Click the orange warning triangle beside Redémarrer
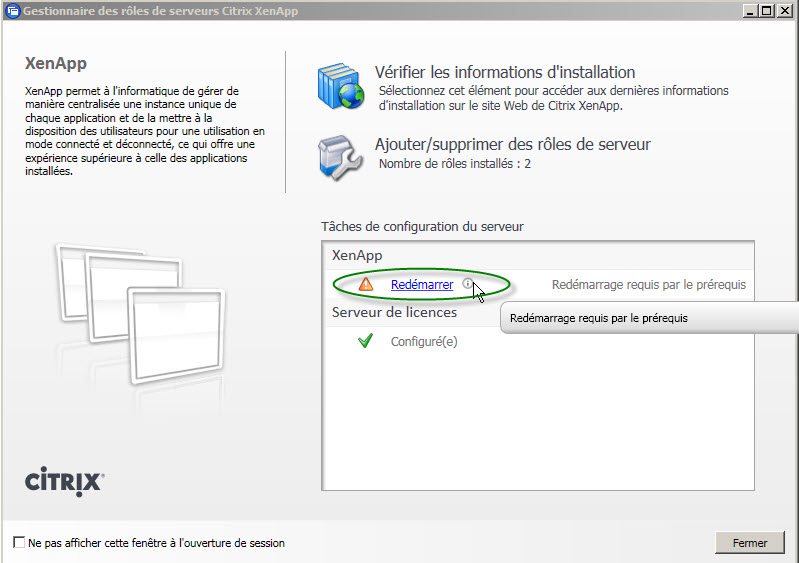This screenshot has width=799, height=563. pos(366,284)
